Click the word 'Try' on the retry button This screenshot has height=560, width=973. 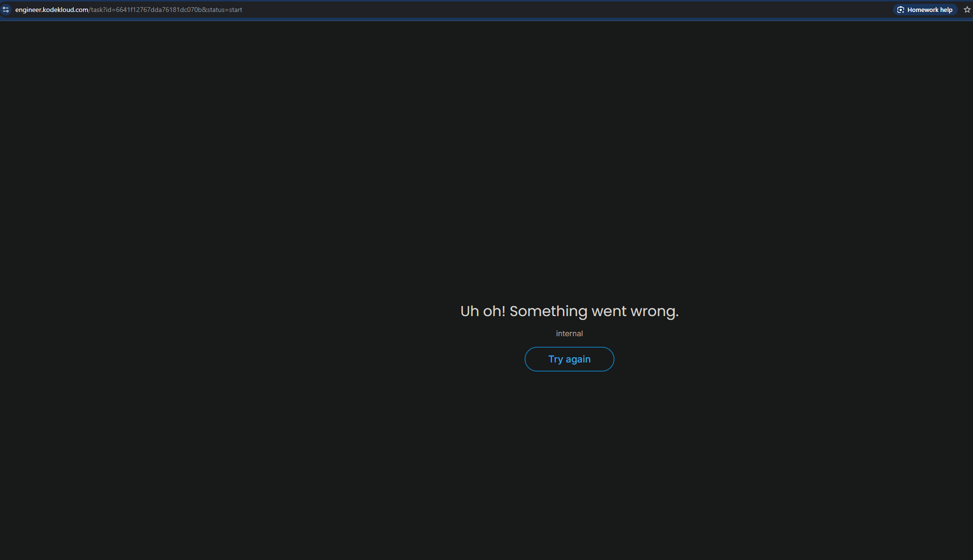(555, 359)
